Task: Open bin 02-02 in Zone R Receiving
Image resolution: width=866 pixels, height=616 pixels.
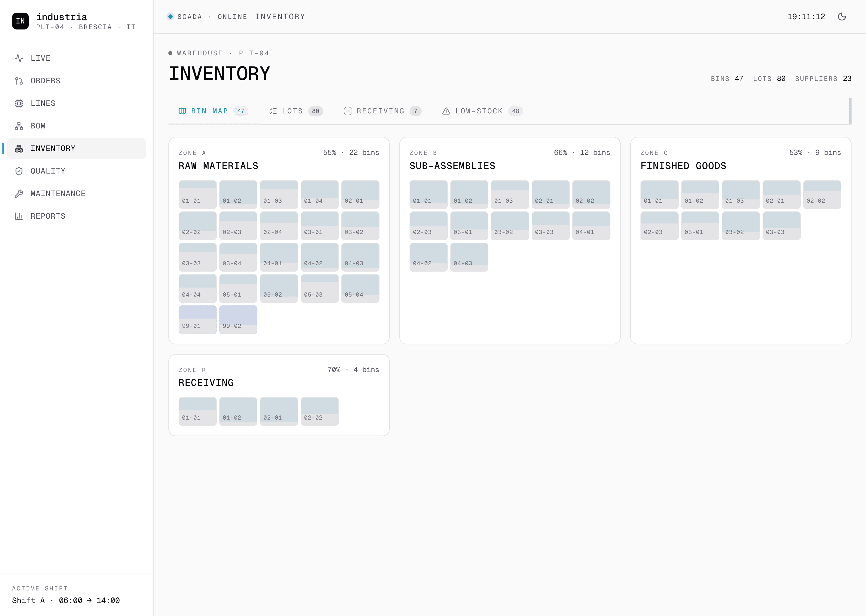Action: point(320,411)
